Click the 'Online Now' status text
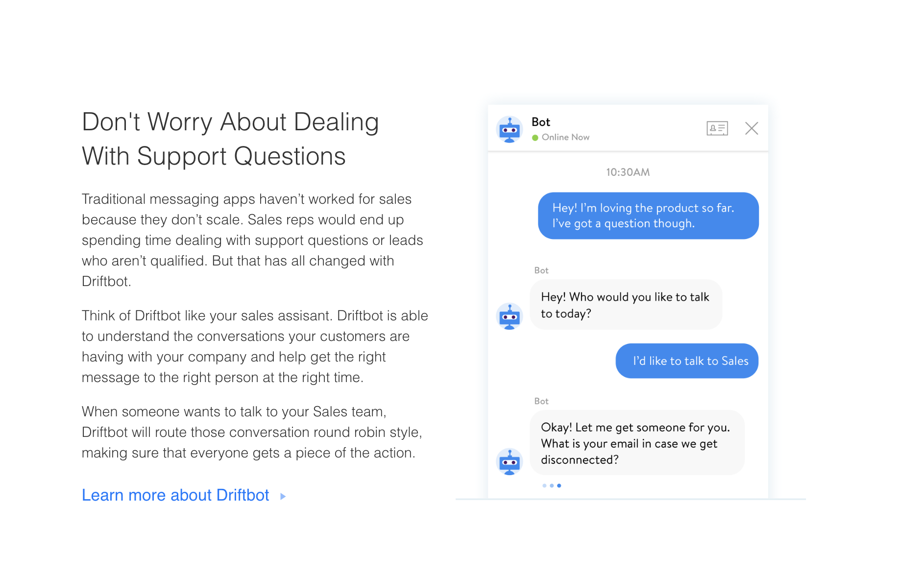The image size is (924, 577). pyautogui.click(x=565, y=137)
